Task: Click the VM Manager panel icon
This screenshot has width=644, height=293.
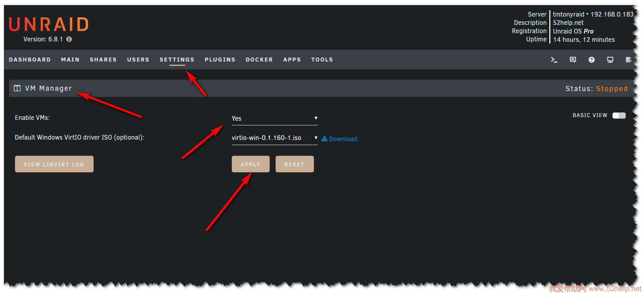Action: [x=17, y=88]
